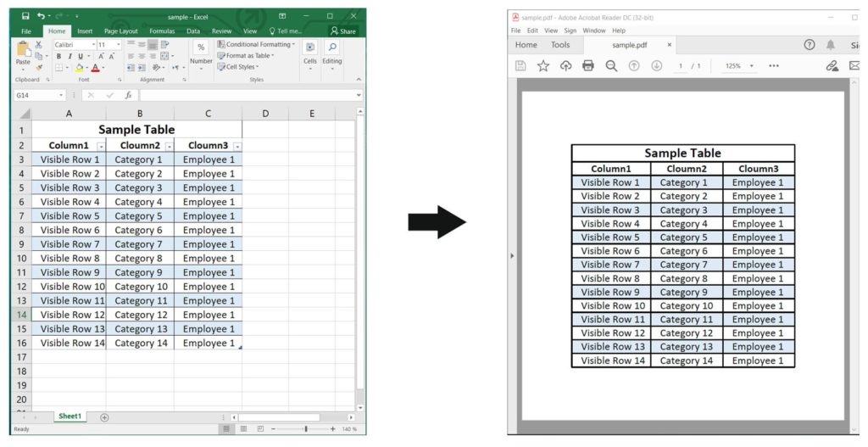Toggle Bold formatting in Excel ribbon
This screenshot has height=447, width=868.
(58, 56)
